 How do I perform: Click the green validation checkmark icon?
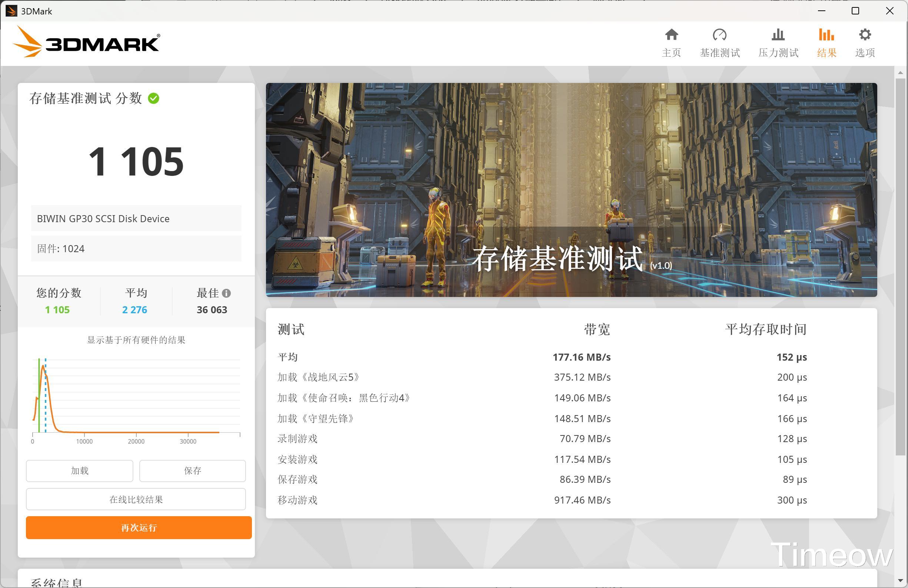[x=153, y=98]
